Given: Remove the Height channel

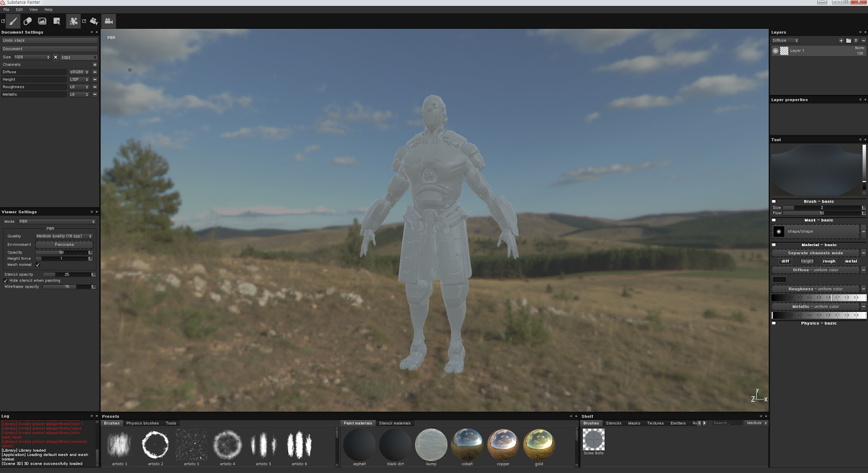Looking at the screenshot, I should [95, 80].
